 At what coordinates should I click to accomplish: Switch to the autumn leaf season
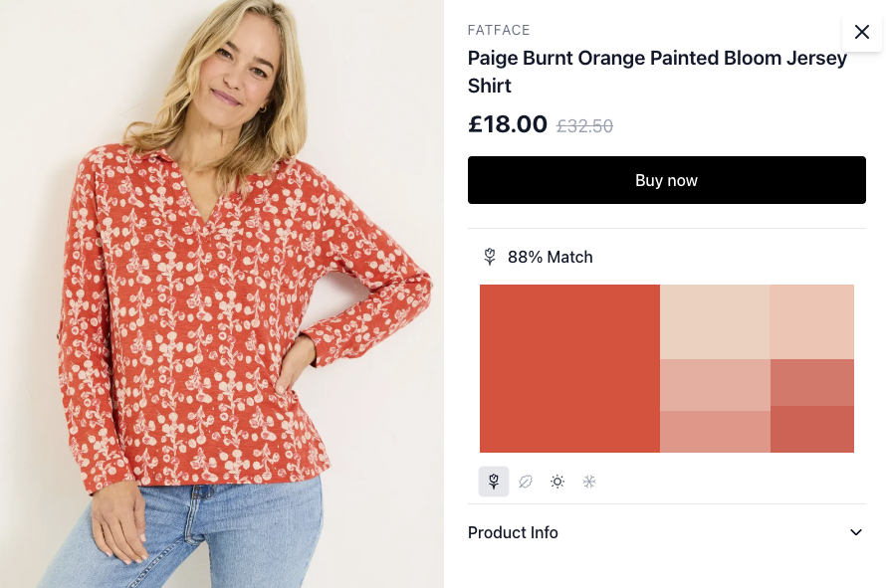[526, 482]
